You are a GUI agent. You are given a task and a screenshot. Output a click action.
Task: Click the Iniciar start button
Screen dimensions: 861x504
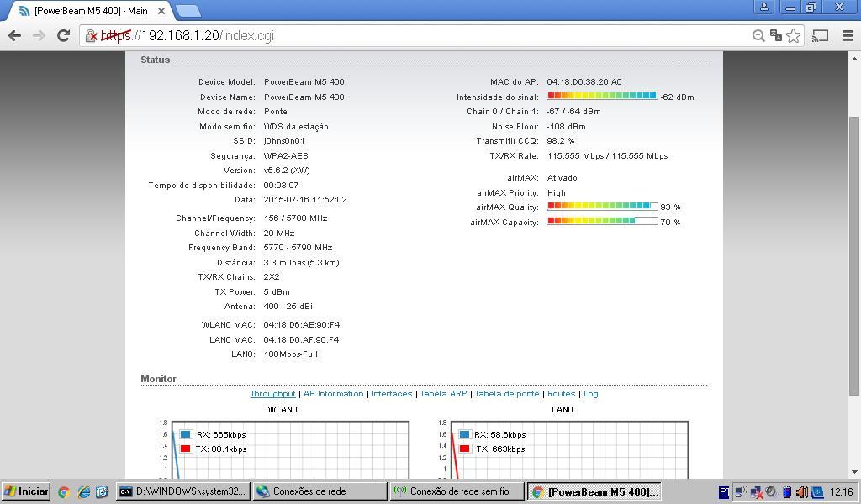(x=26, y=491)
